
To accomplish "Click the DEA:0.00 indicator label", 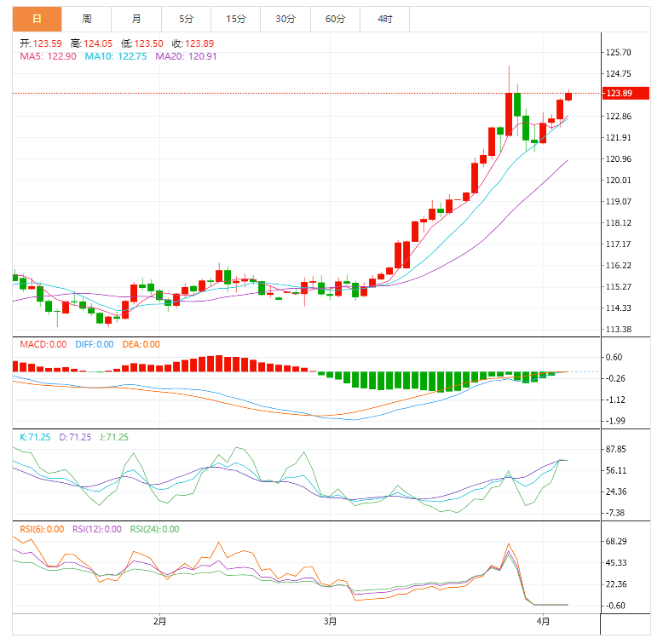I will tap(141, 344).
